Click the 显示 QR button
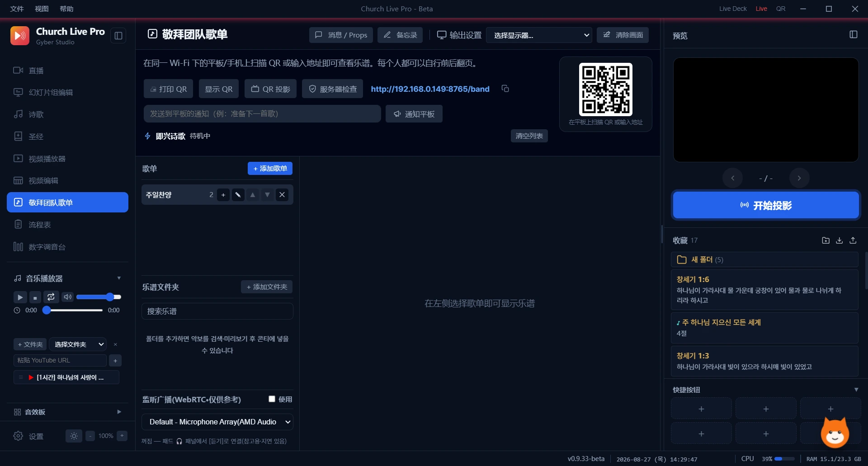868x466 pixels. pos(219,89)
